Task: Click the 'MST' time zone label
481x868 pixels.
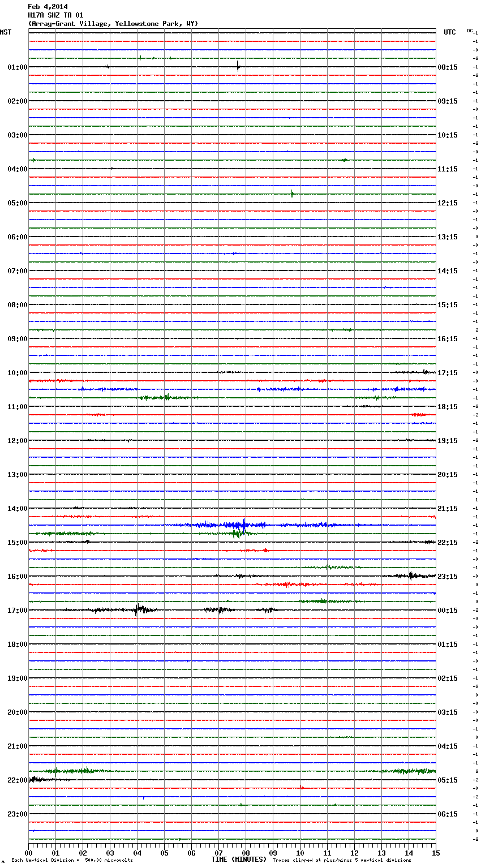Action: 6,32
